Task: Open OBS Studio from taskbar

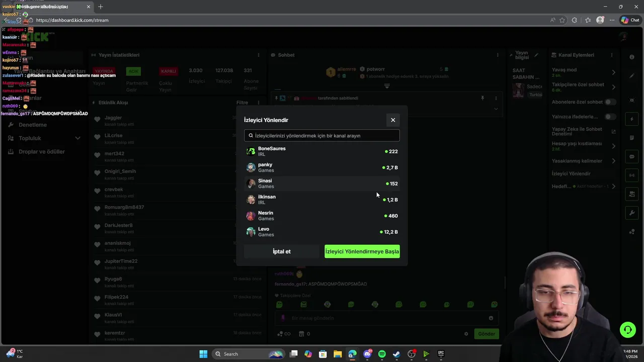Action: coord(412,354)
